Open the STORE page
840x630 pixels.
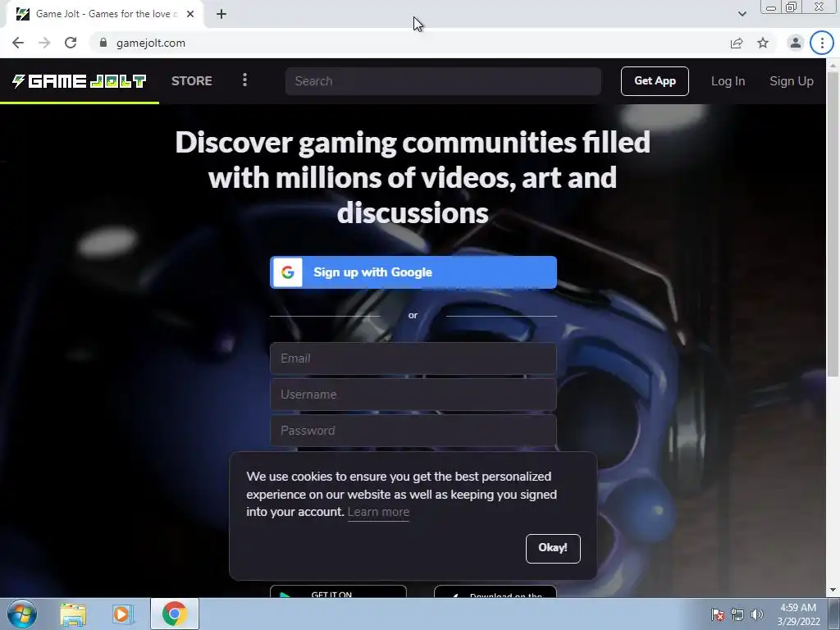[191, 81]
